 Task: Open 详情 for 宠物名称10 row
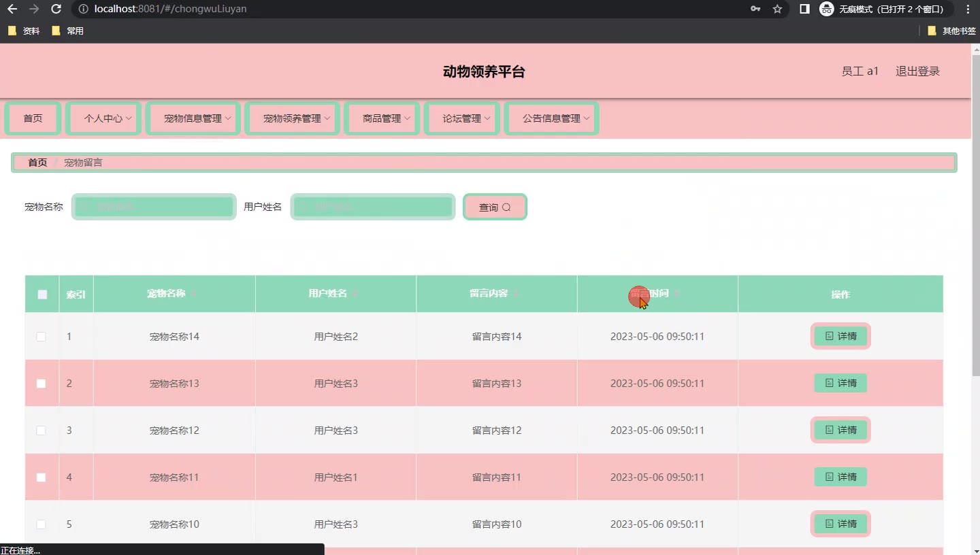pos(840,524)
